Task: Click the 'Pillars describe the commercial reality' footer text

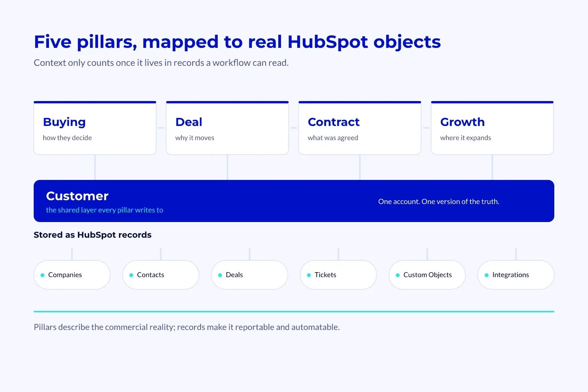Action: pyautogui.click(x=187, y=327)
